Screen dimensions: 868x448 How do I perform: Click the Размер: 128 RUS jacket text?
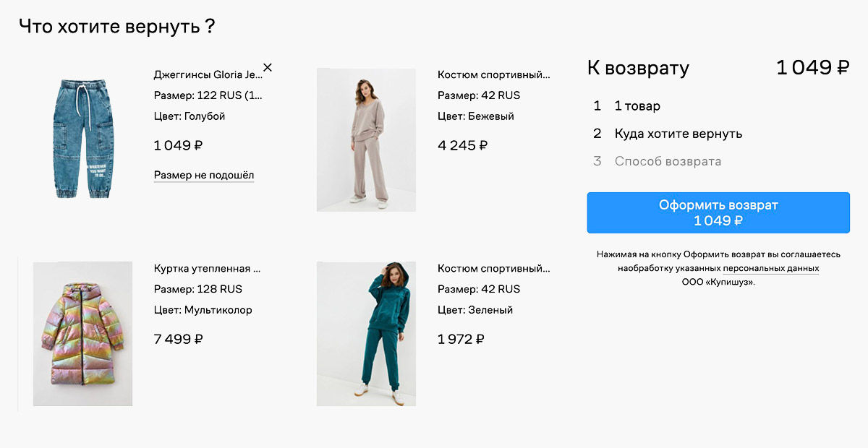coord(198,289)
